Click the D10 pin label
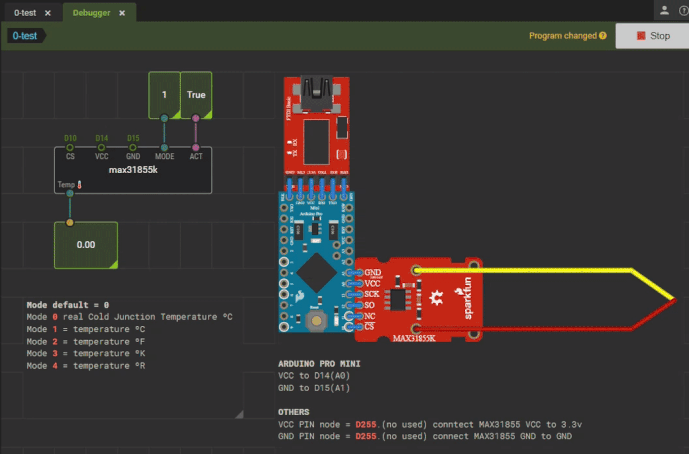 (x=70, y=138)
